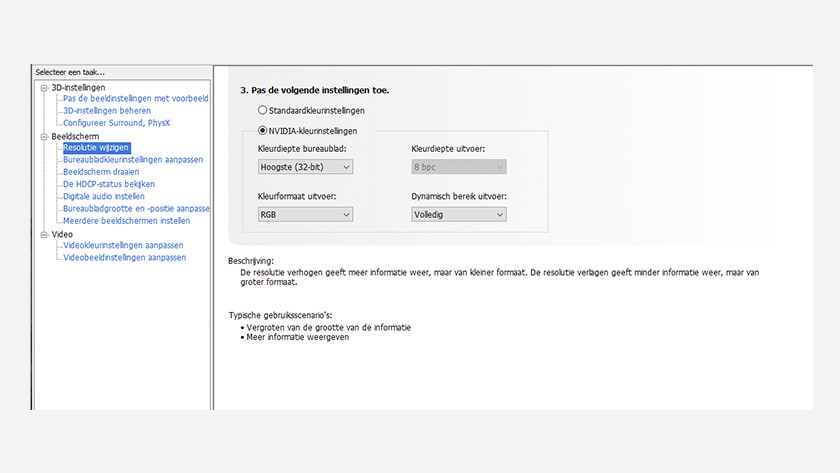Open the Kleurformaat uitvoer dropdown
Screen dimensions: 840x473
[305, 214]
